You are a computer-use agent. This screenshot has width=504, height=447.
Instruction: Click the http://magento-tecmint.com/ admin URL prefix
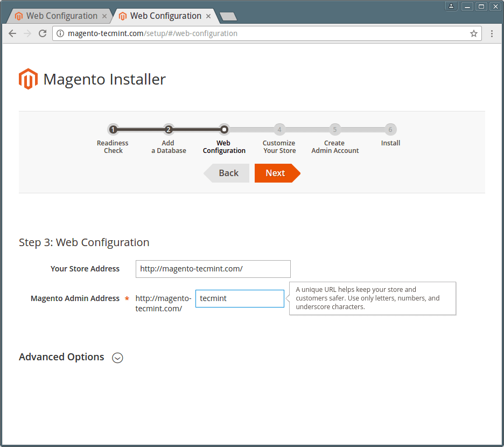tap(163, 303)
